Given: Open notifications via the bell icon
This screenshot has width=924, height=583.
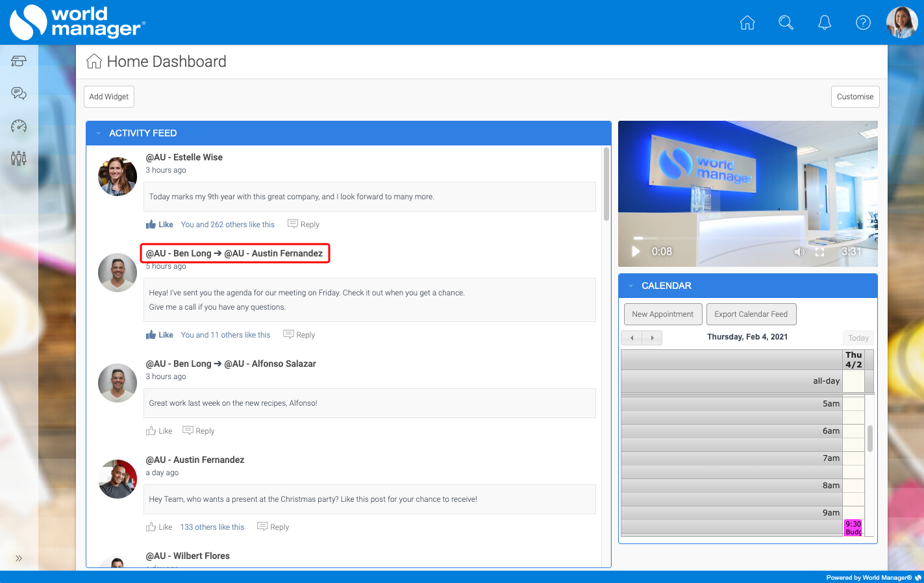Looking at the screenshot, I should (824, 22).
